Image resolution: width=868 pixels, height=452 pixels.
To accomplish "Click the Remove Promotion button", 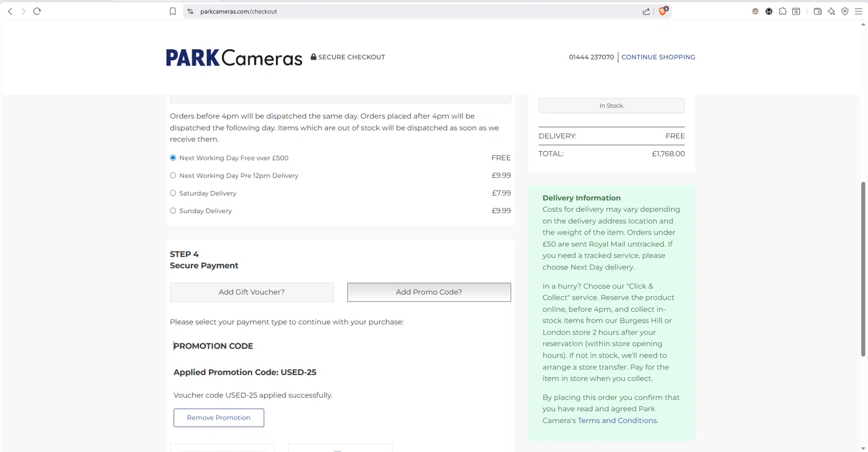I will click(x=219, y=418).
